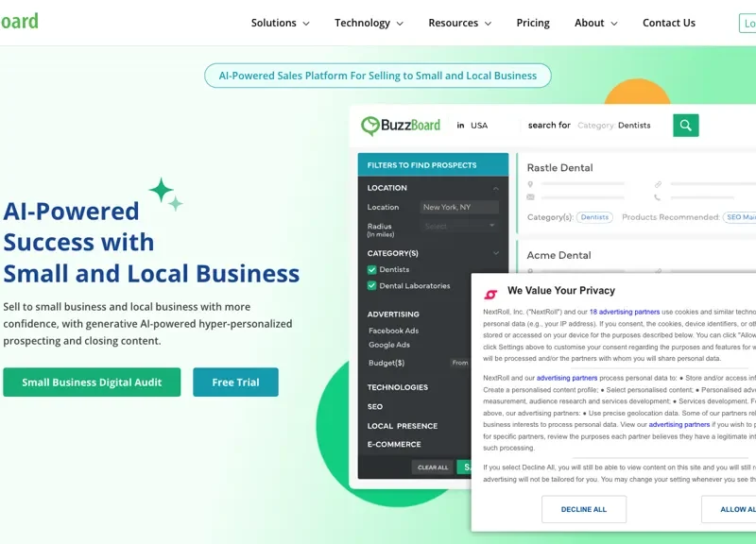756x544 pixels.
Task: Click Rastle Dental email envelope icon
Action: 530,197
